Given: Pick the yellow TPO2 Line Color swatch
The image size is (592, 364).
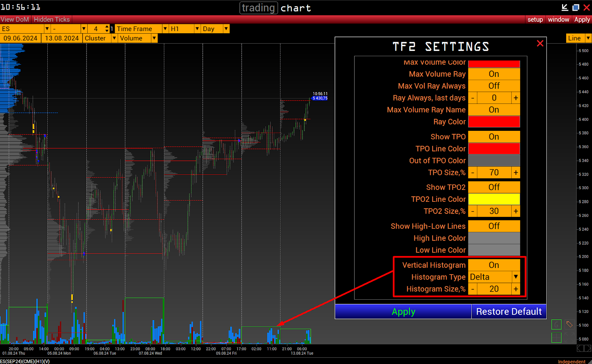Looking at the screenshot, I should (494, 199).
